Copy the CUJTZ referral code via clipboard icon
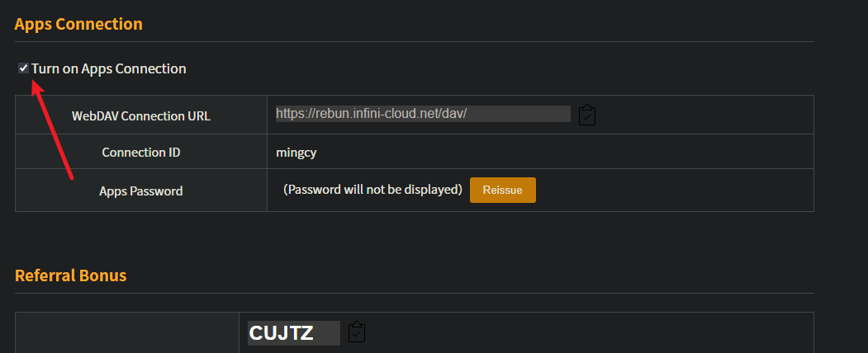 point(357,332)
